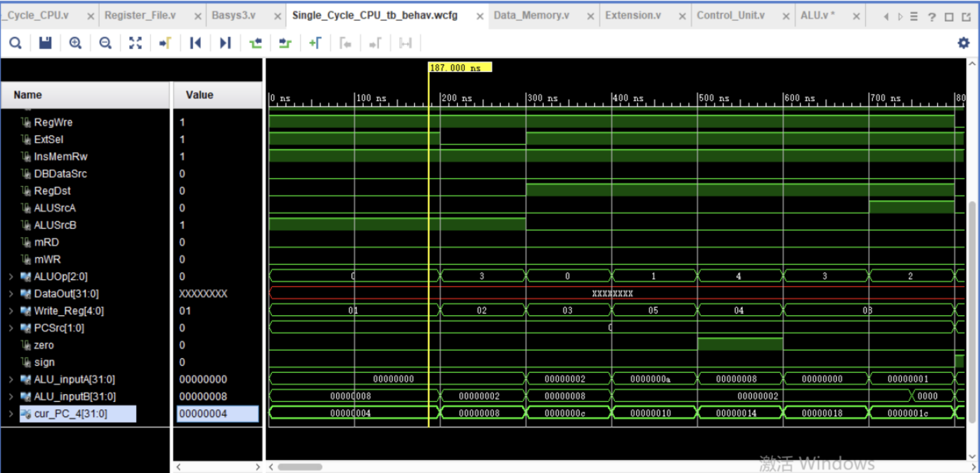Switch to Control_Unit.v tab
The width and height of the screenshot is (980, 473).
tap(730, 15)
